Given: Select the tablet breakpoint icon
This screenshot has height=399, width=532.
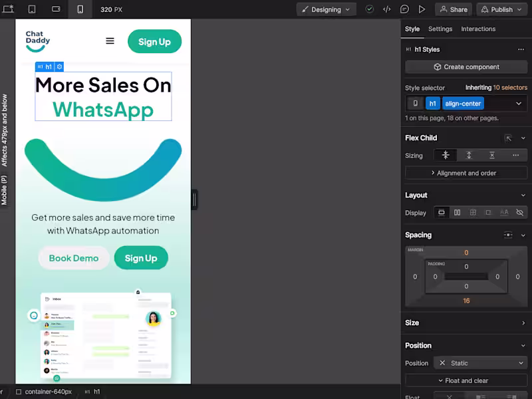Looking at the screenshot, I should 32,9.
